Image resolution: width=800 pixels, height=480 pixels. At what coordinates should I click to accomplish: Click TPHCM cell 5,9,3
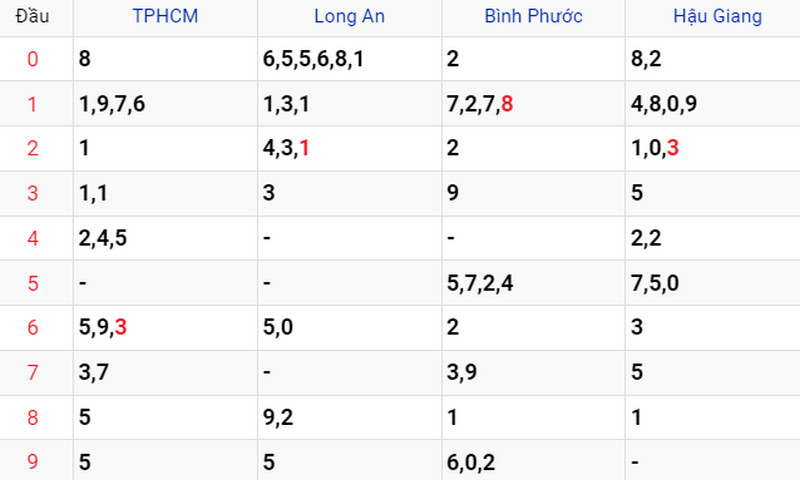point(103,327)
